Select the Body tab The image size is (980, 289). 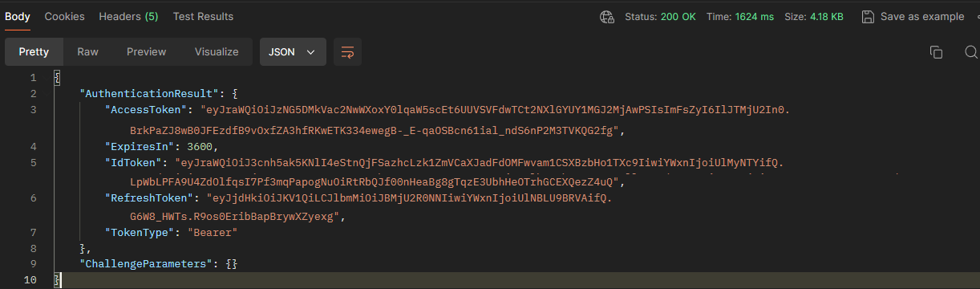[17, 16]
